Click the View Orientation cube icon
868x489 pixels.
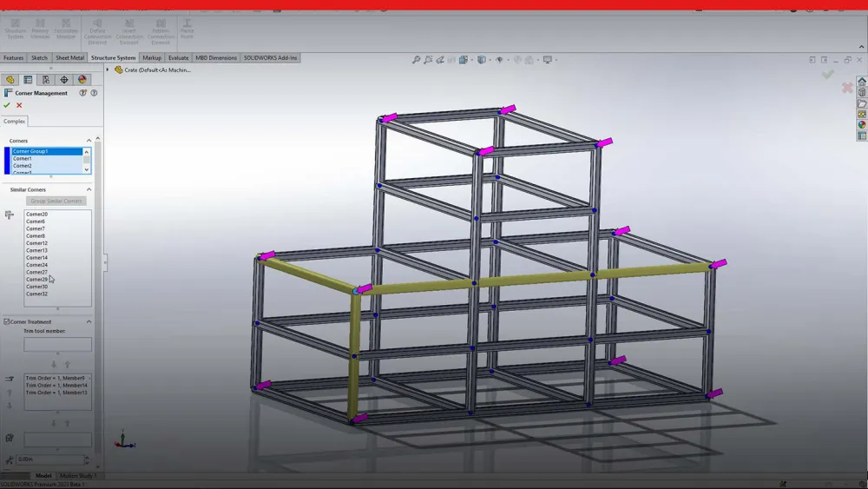tap(463, 60)
